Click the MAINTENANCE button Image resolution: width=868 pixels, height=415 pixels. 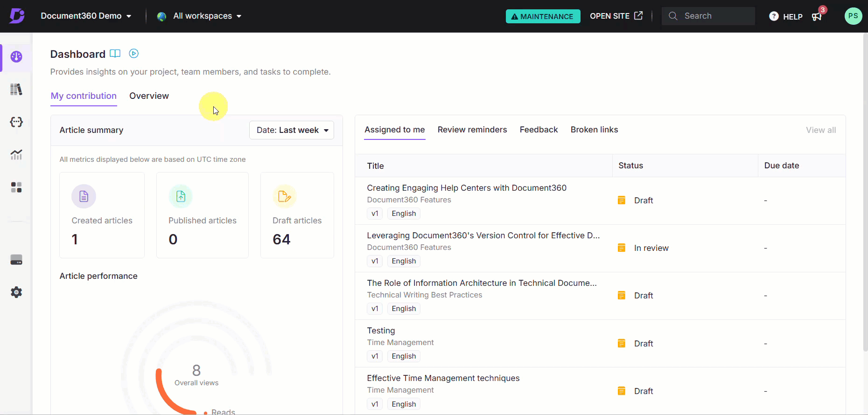[543, 16]
